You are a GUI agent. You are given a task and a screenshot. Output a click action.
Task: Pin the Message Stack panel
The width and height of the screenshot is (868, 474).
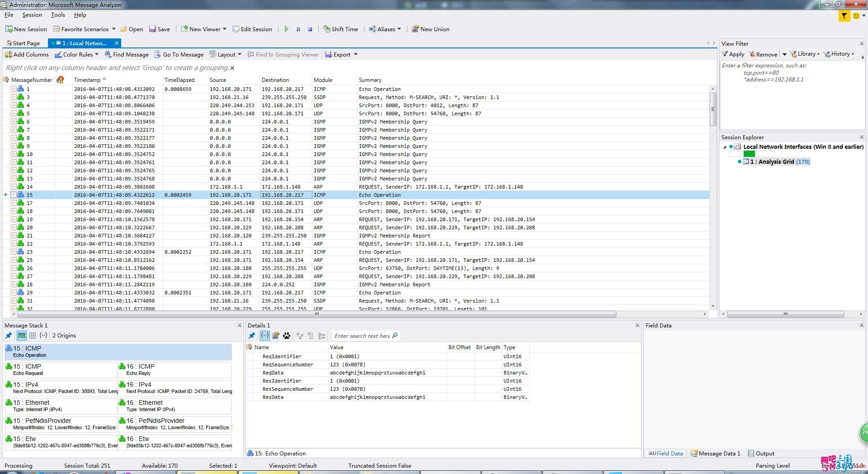click(9, 336)
